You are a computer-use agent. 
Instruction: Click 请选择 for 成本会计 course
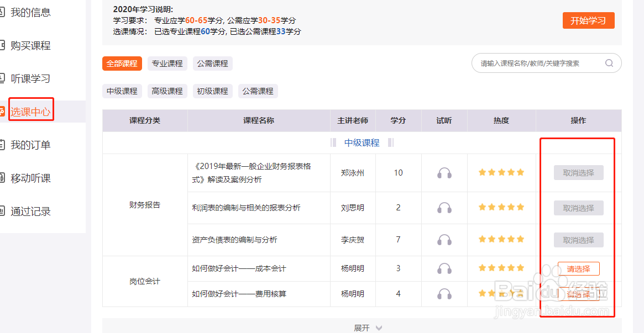[578, 268]
